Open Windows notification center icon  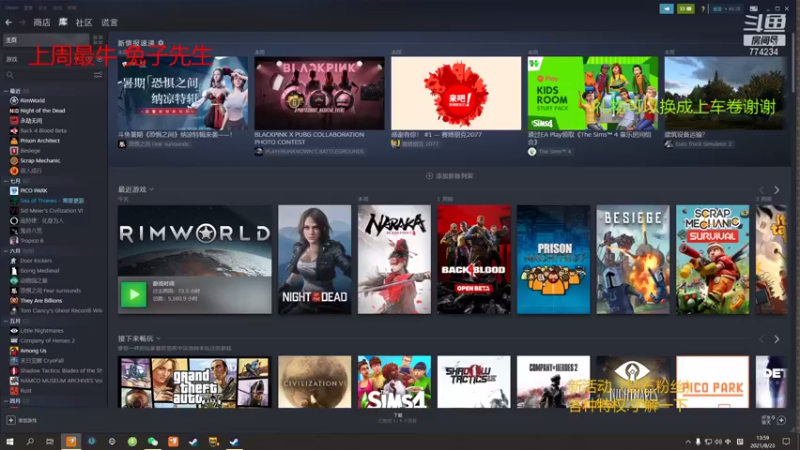coord(786,441)
